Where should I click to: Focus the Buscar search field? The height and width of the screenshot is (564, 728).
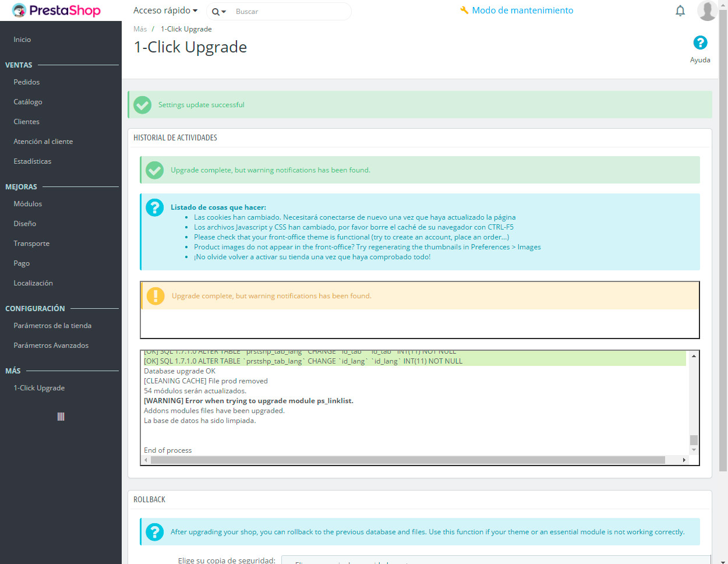[x=290, y=12]
